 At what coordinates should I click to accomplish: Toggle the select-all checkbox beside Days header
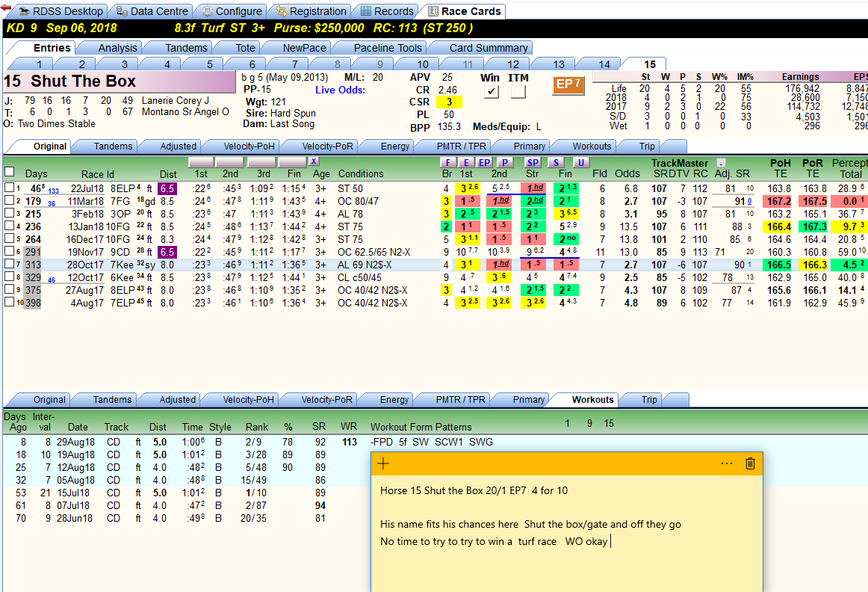pos(10,172)
